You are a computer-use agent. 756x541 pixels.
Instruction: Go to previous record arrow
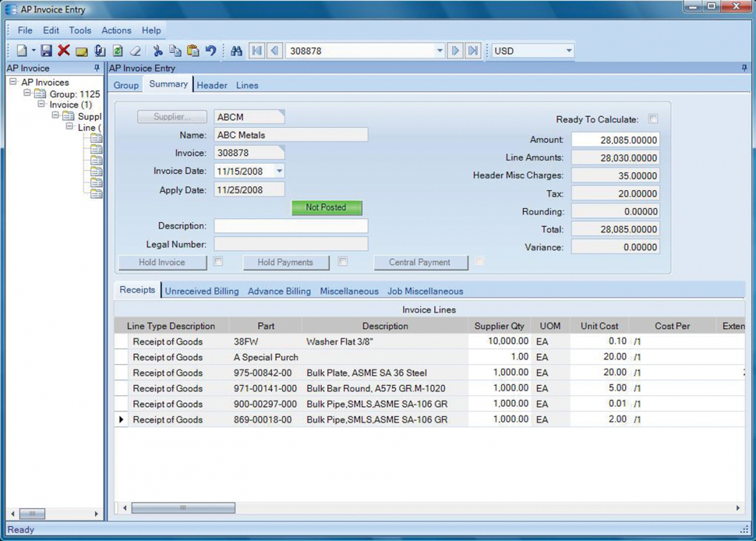click(274, 51)
